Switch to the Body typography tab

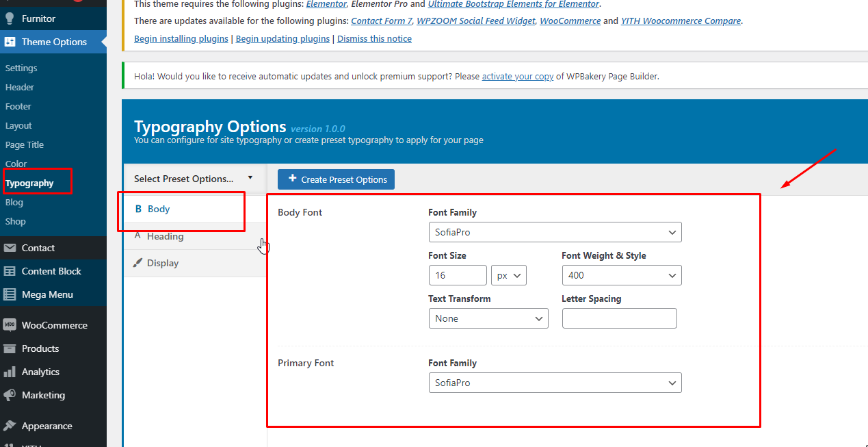(x=194, y=209)
